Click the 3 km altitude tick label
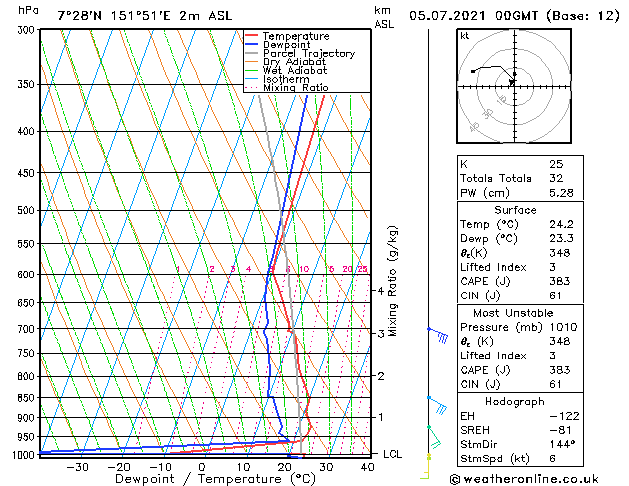The width and height of the screenshot is (629, 486). tap(381, 334)
